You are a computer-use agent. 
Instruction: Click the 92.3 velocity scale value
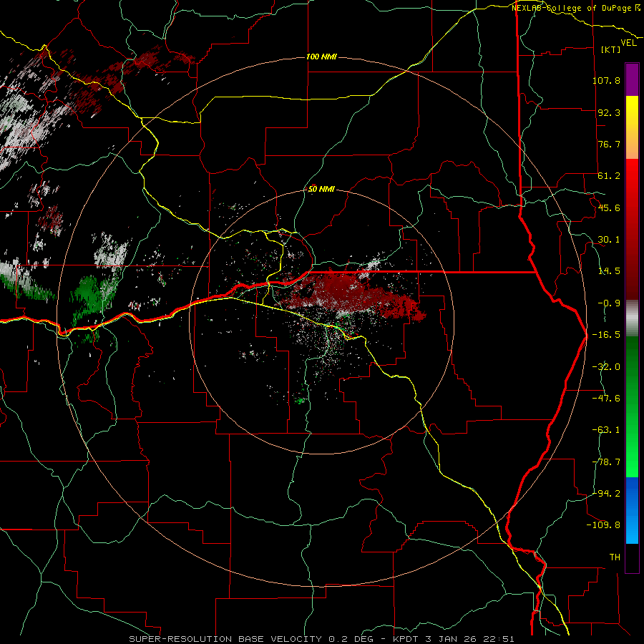coord(609,112)
